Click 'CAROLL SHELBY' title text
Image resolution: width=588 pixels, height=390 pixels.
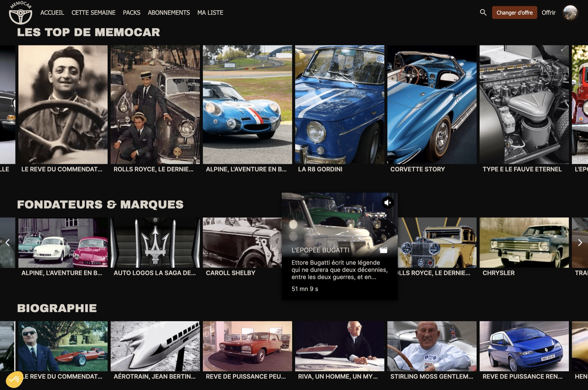pos(230,273)
